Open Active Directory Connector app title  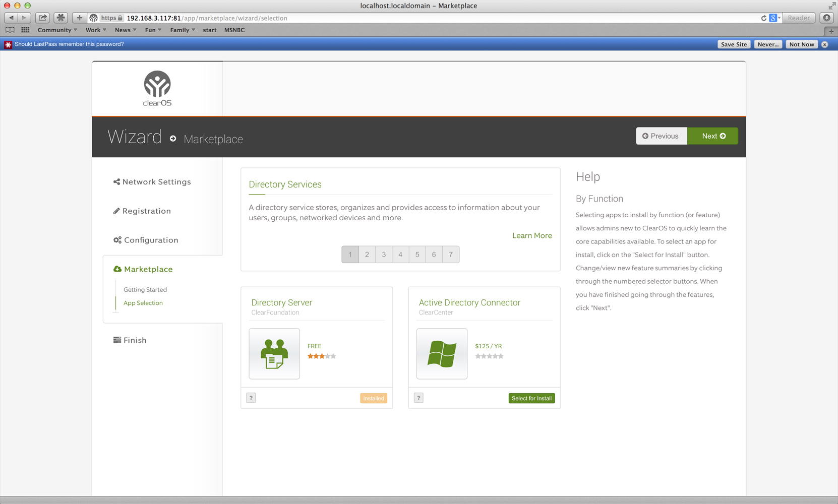469,302
